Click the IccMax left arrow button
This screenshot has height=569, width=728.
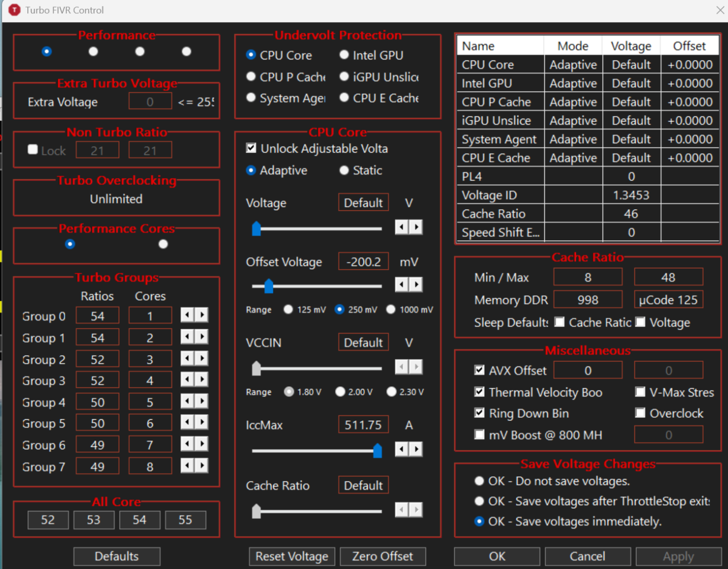(402, 449)
